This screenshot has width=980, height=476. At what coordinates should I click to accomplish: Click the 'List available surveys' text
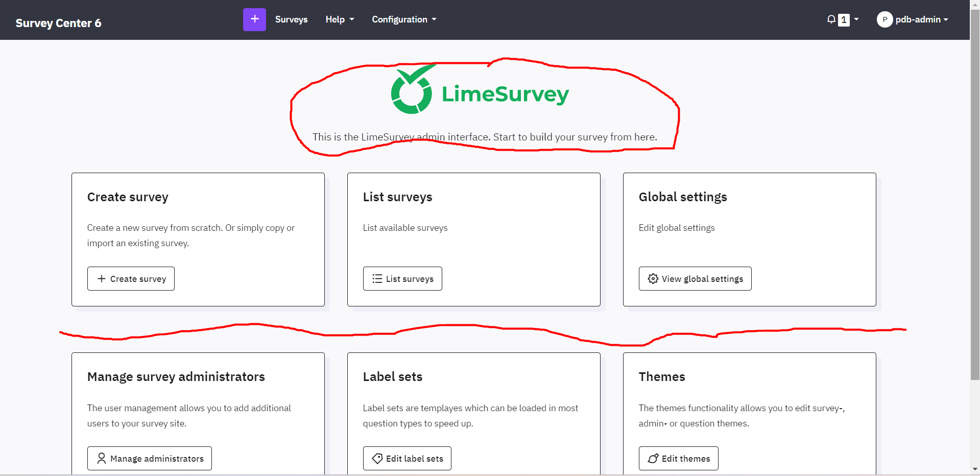(x=405, y=228)
